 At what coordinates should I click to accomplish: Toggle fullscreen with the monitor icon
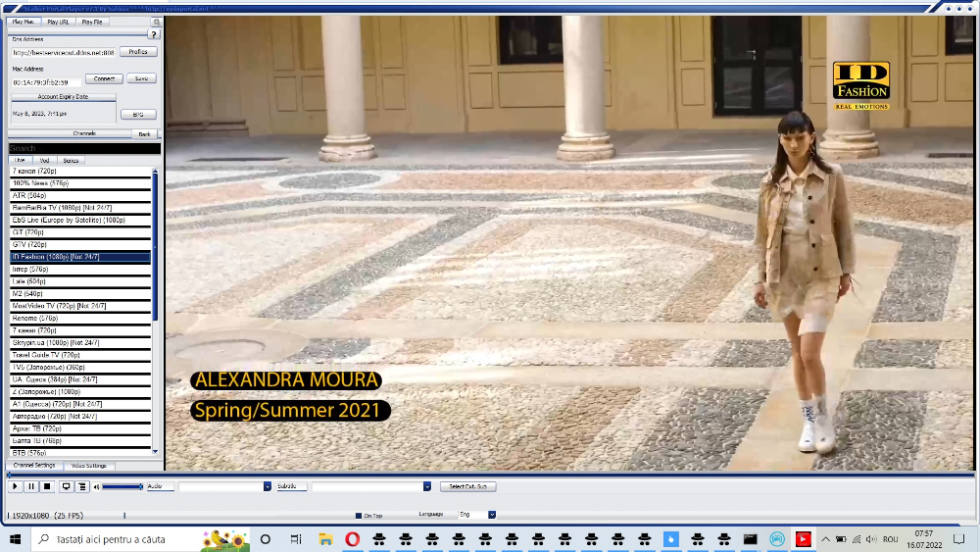point(66,486)
